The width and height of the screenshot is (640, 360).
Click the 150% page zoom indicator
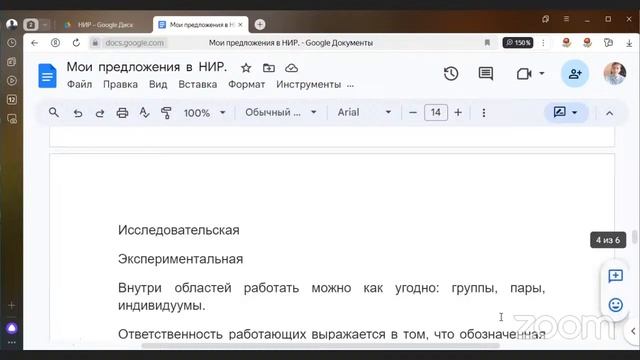(518, 43)
